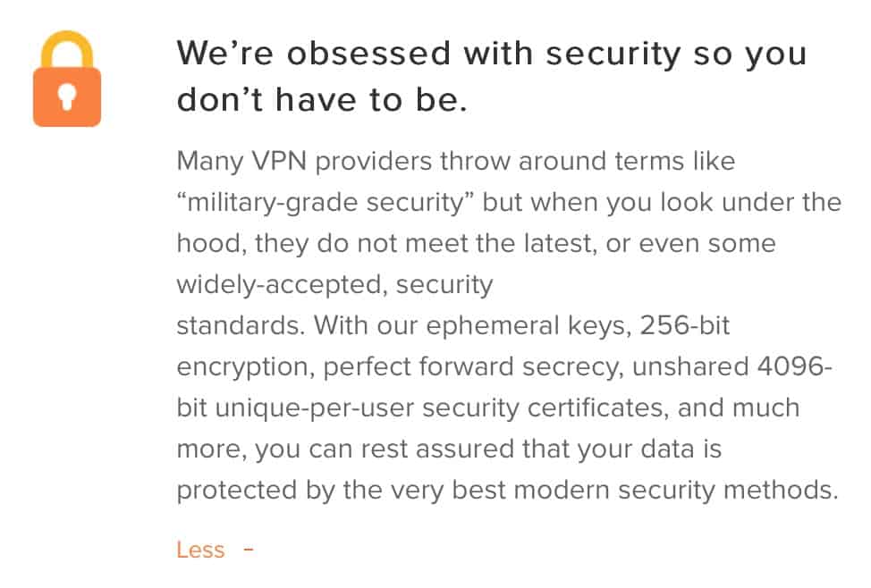Click the text "unshared 4096-"
871x588 pixels.
coord(732,366)
